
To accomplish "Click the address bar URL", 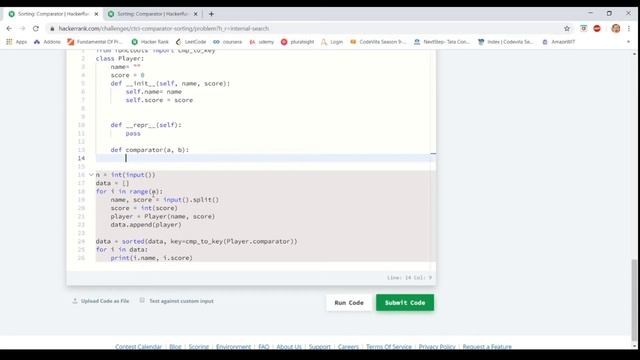I will click(164, 29).
